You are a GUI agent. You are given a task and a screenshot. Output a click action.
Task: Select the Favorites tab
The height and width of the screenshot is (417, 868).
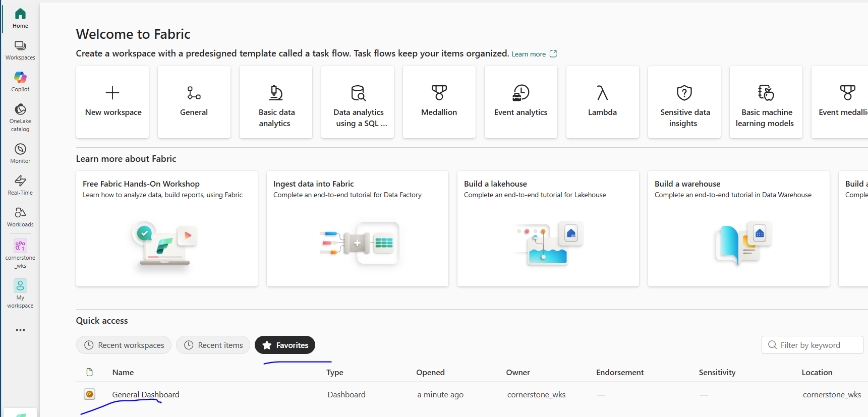[x=285, y=345]
